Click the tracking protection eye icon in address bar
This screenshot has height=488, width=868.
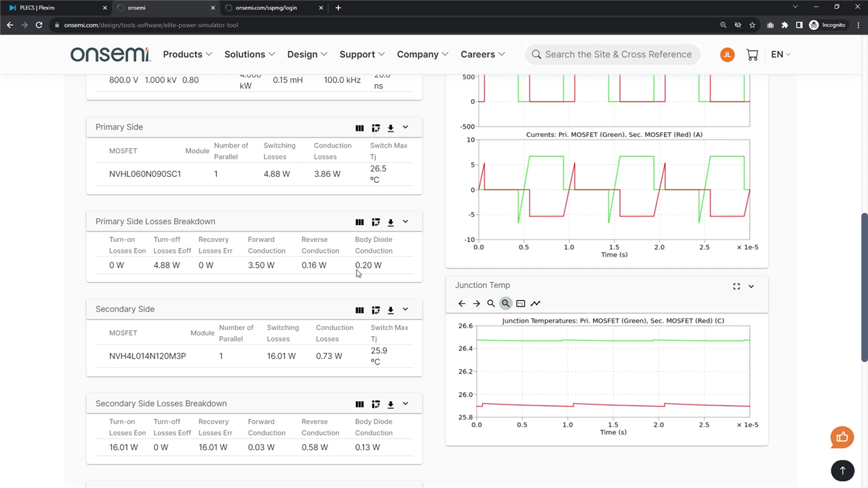738,25
